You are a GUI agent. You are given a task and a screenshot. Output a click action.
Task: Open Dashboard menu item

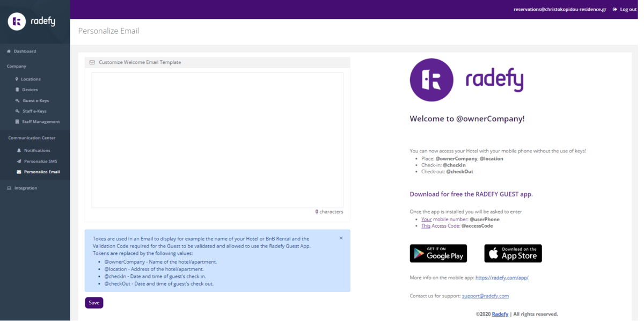click(25, 51)
